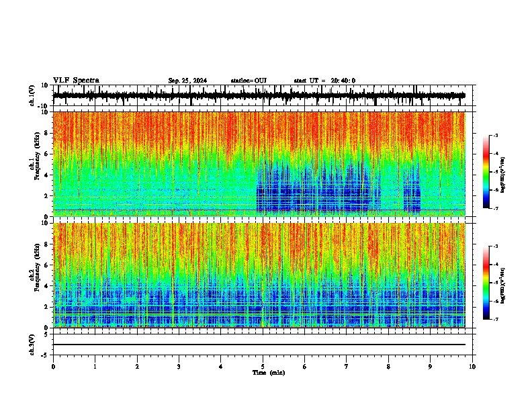Click time axis tick label "2"

click(x=137, y=367)
